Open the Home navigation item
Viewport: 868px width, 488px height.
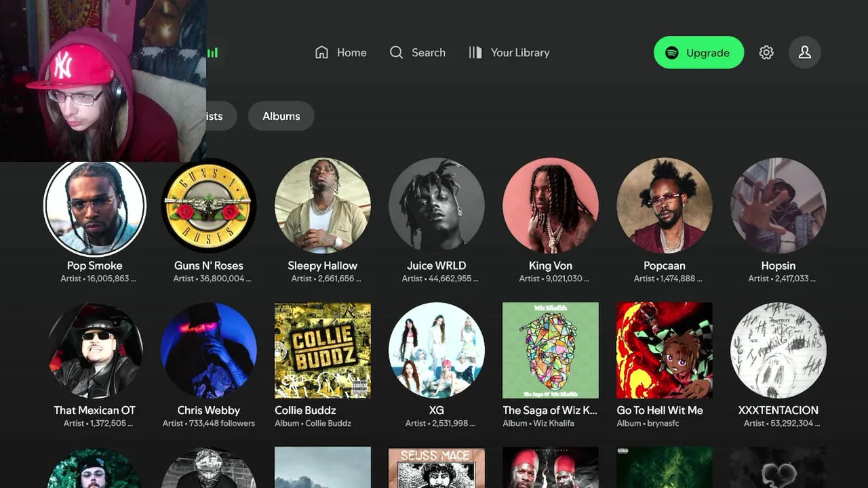(x=341, y=52)
